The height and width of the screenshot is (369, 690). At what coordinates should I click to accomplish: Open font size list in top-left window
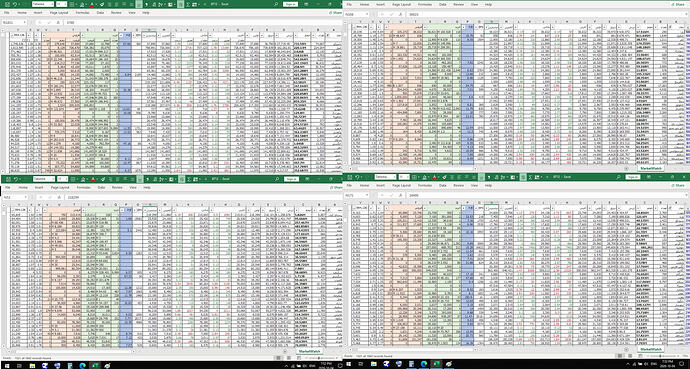[66, 4]
